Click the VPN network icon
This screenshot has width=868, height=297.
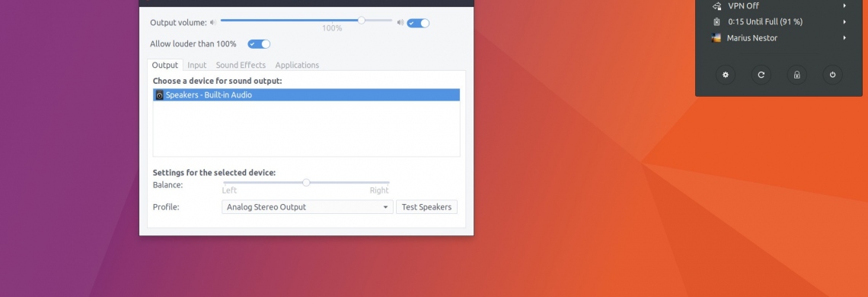717,6
